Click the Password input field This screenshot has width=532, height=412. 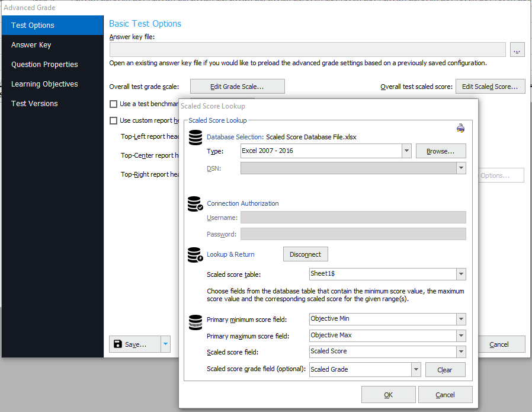(353, 234)
